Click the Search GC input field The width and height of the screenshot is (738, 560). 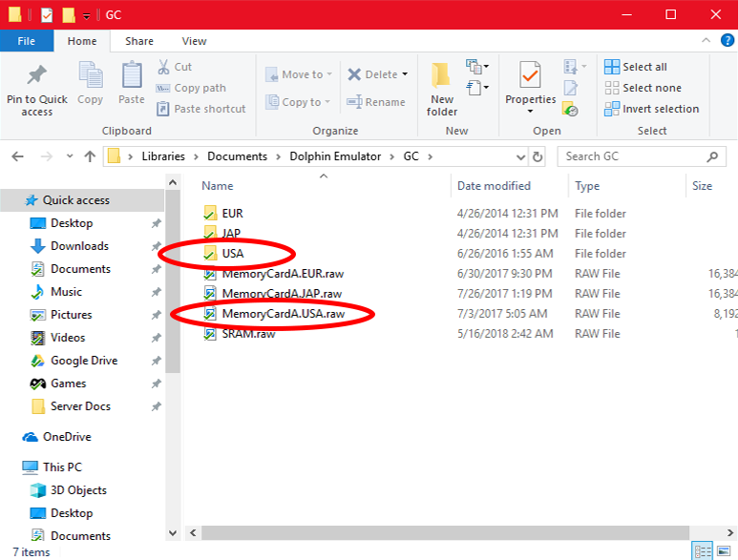630,156
